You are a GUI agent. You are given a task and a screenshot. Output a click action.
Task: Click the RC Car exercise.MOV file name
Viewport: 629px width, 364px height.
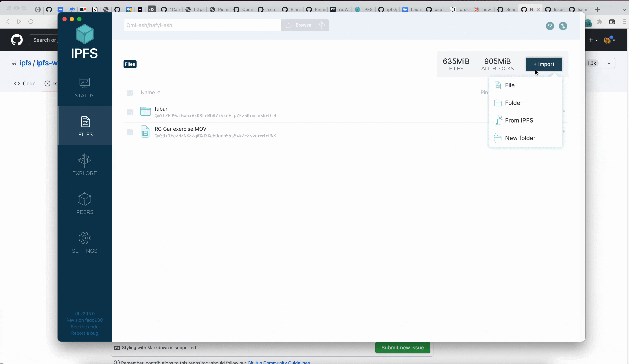pos(181,129)
